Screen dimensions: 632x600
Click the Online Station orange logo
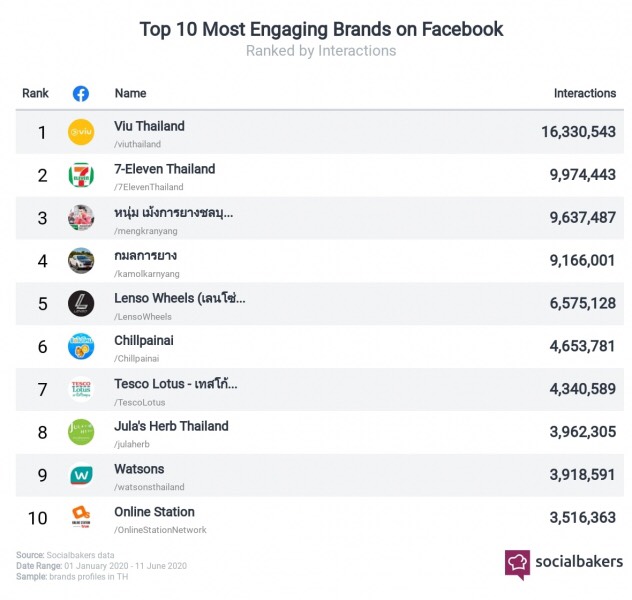click(81, 518)
